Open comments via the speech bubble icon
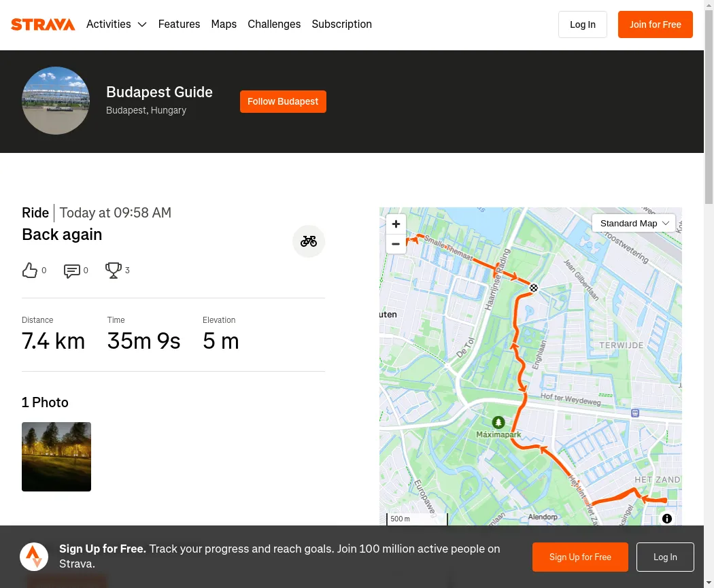This screenshot has width=714, height=588. pos(72,271)
